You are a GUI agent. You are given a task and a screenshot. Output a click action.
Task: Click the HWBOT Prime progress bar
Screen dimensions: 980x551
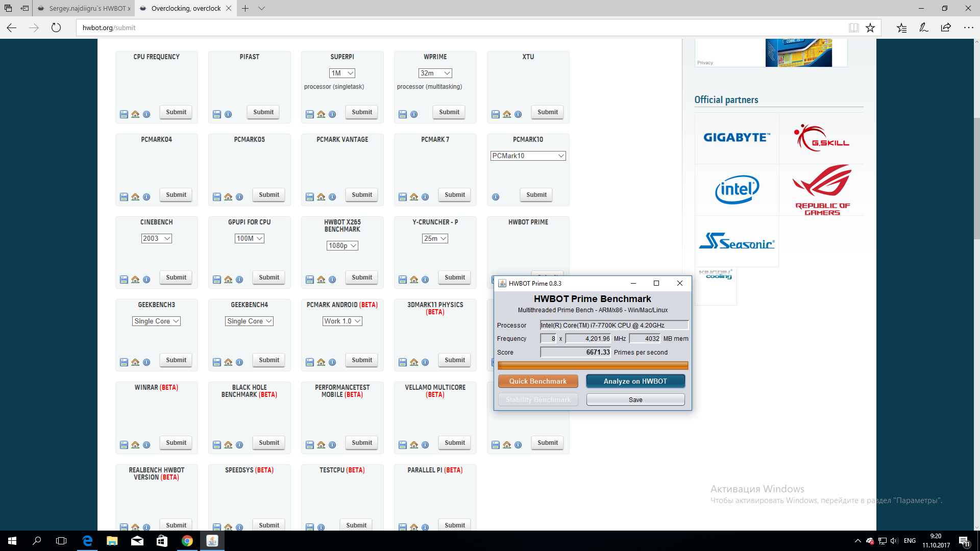[x=593, y=365]
